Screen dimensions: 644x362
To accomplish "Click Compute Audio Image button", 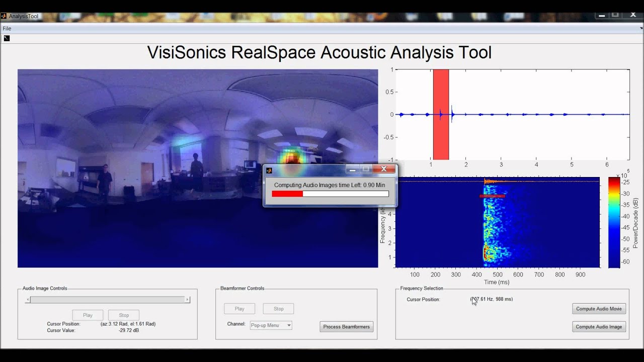I will [599, 327].
